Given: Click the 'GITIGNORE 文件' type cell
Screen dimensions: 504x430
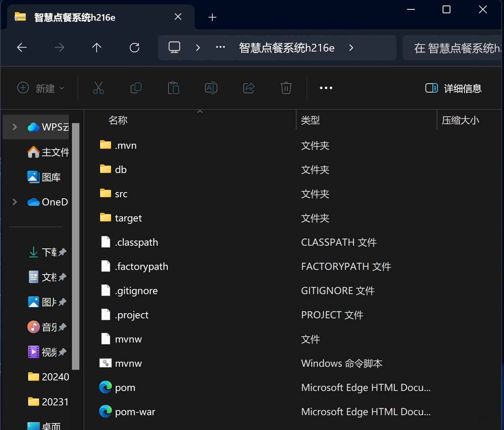Looking at the screenshot, I should pyautogui.click(x=338, y=291).
